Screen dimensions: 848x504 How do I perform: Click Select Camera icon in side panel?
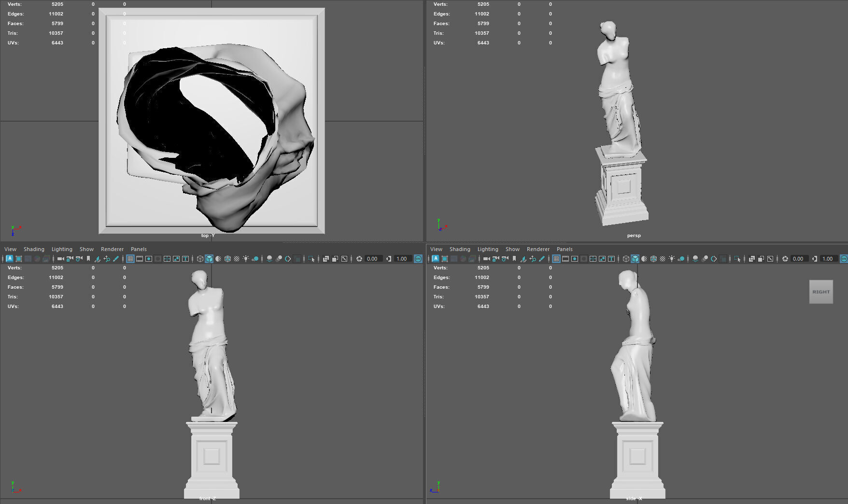(486, 259)
